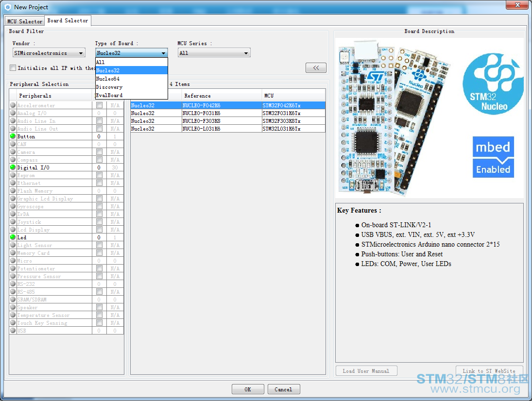Screen dimensions: 532x401
Task: Choose Nucleo64 in board type list
Action: coord(131,79)
